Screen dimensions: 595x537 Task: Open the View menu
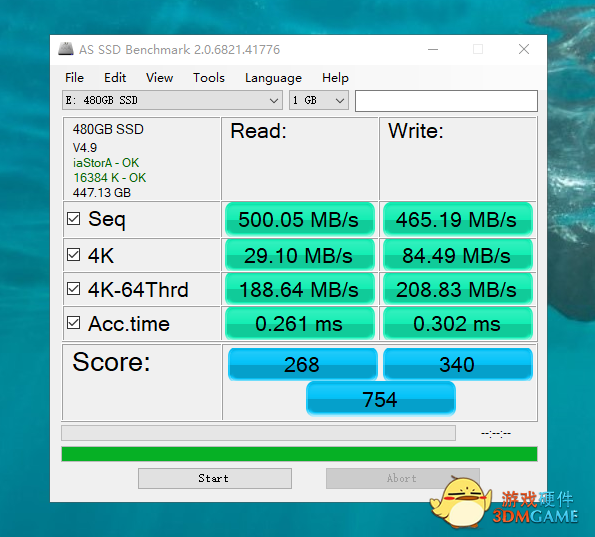(x=159, y=77)
